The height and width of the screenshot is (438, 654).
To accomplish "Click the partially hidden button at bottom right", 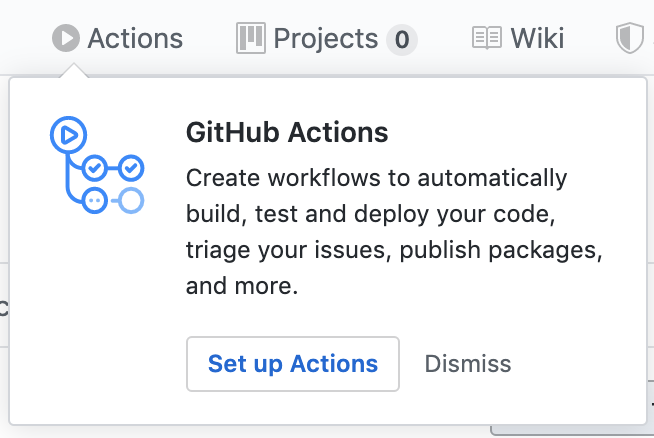I will pos(570,430).
